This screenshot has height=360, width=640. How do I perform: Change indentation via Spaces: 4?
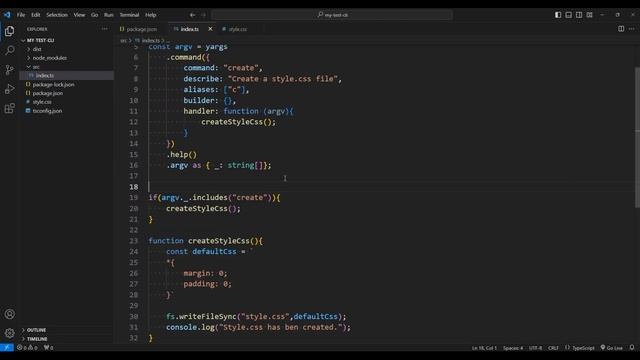click(x=513, y=348)
